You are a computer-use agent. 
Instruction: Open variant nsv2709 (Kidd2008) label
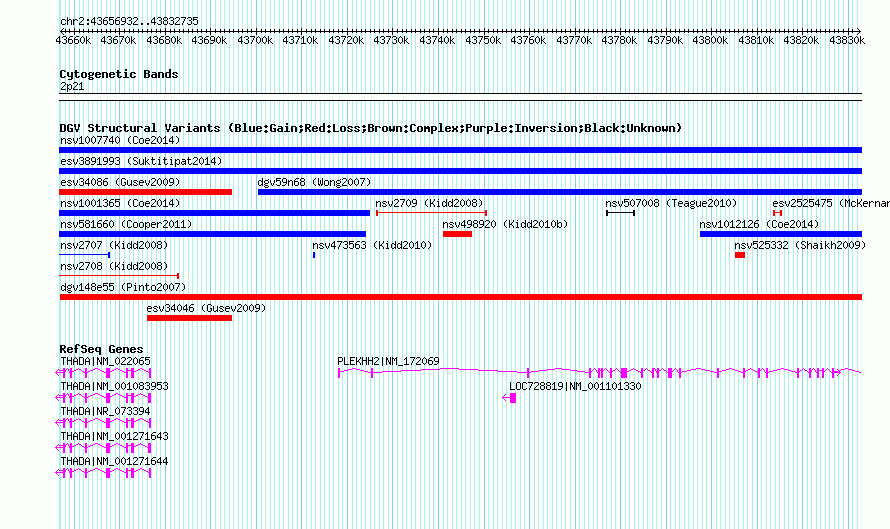[x=429, y=203]
